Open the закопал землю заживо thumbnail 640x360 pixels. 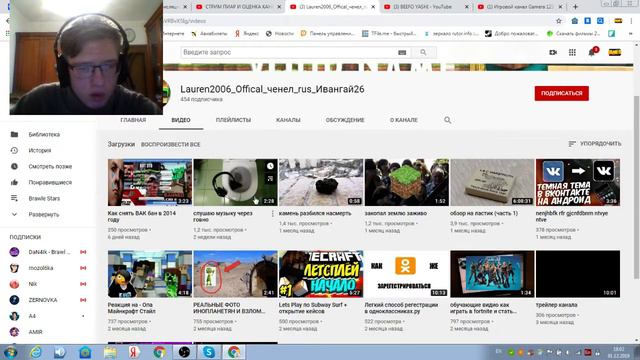coord(407,182)
